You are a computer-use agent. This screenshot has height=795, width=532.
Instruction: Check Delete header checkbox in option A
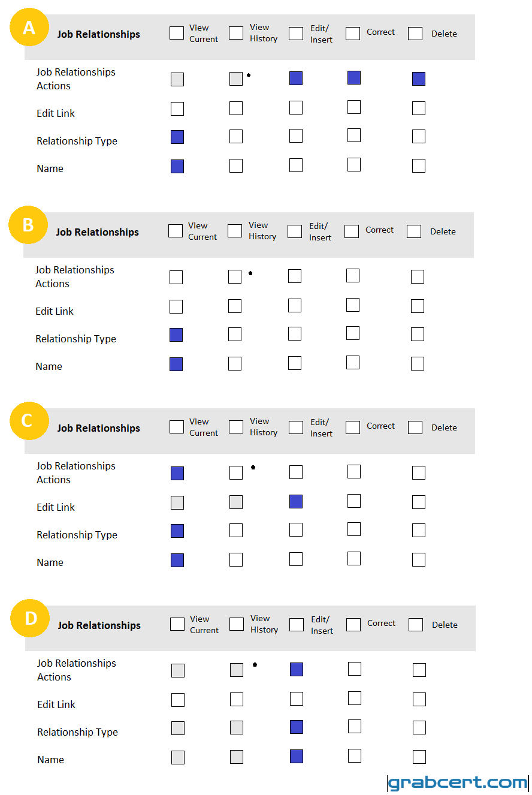[415, 33]
